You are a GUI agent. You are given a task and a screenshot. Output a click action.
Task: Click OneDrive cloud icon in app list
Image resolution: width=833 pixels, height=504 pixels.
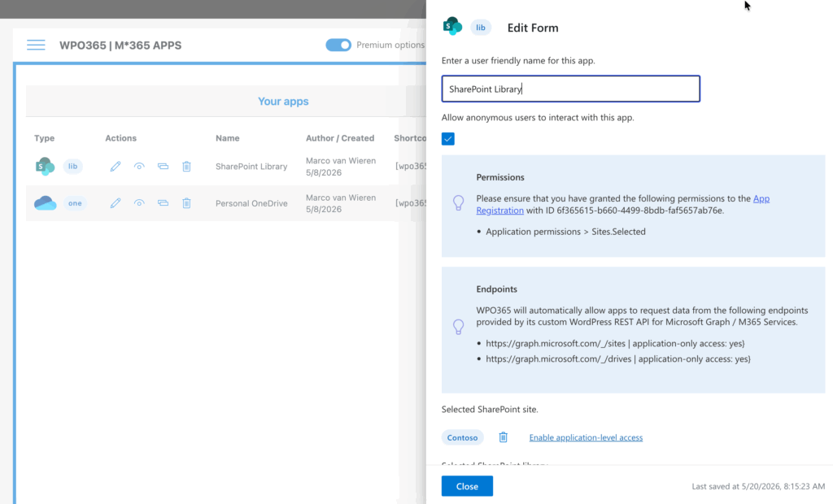pos(46,203)
